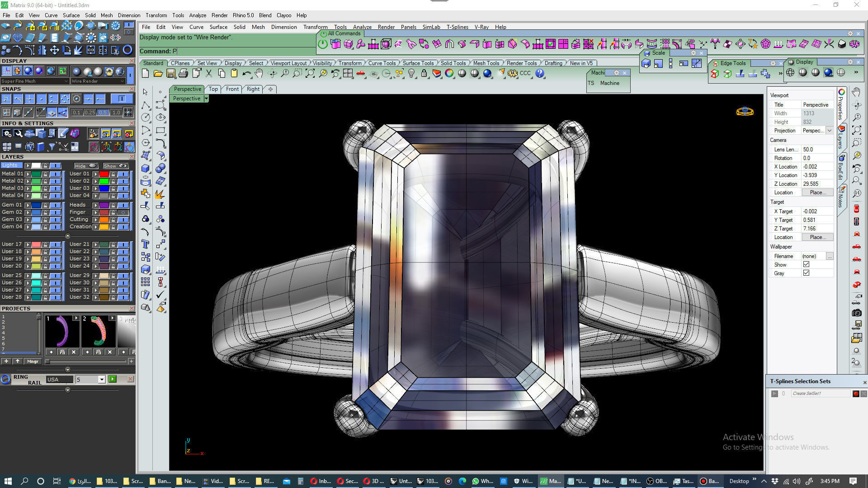Select project thumbnail 2
Viewport: 868px width, 488px height.
pyautogui.click(x=98, y=331)
